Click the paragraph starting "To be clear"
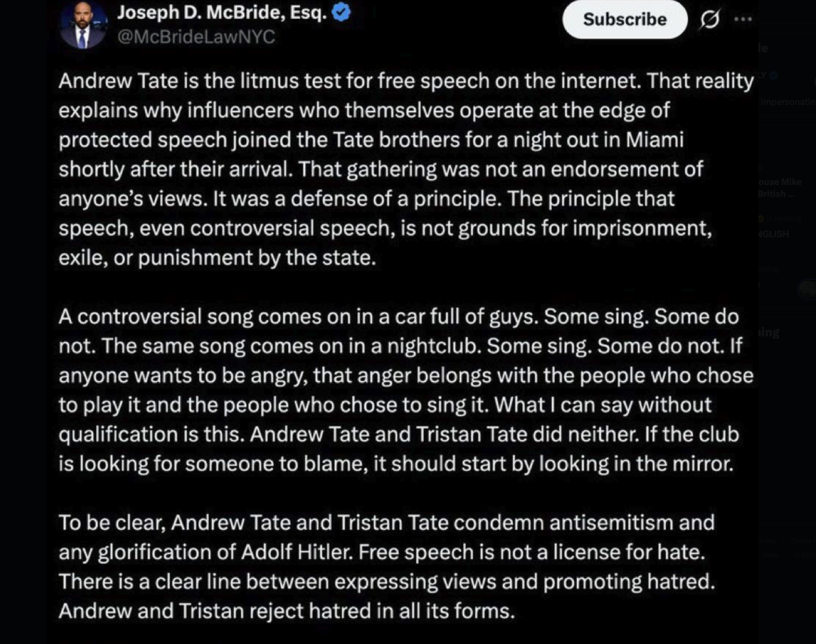Screen dimensions: 816x644 point(387,566)
